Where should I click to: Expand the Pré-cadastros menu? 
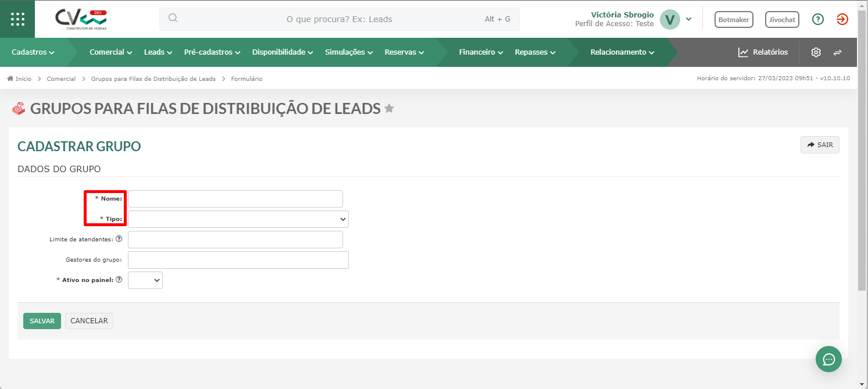[x=212, y=52]
